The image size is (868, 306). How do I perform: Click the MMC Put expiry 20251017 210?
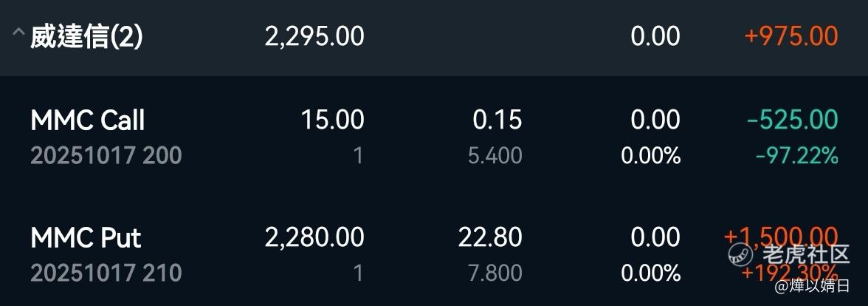pos(106,273)
